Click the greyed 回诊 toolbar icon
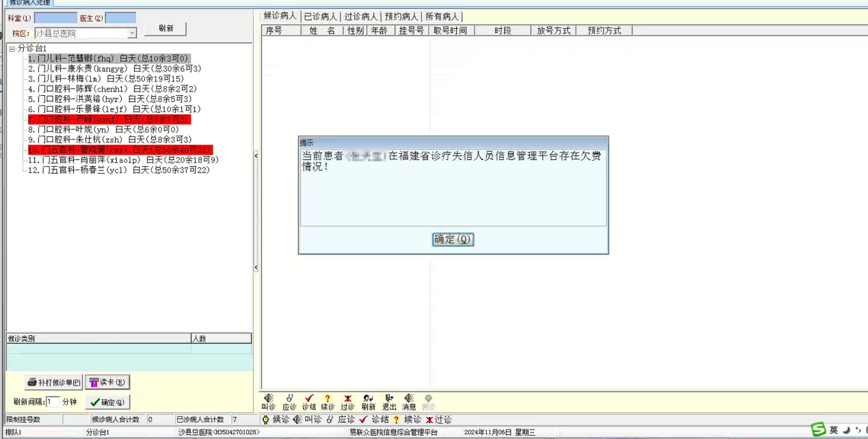Image resolution: width=868 pixels, height=439 pixels. (x=428, y=401)
